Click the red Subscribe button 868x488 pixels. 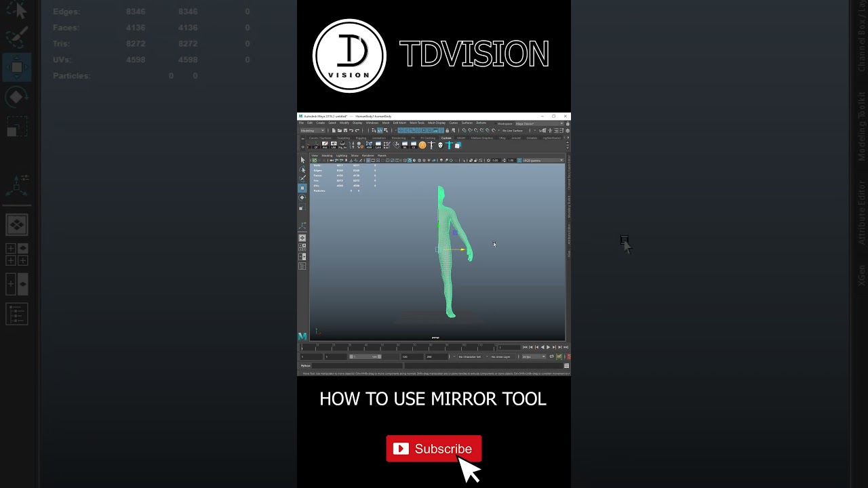coord(434,449)
